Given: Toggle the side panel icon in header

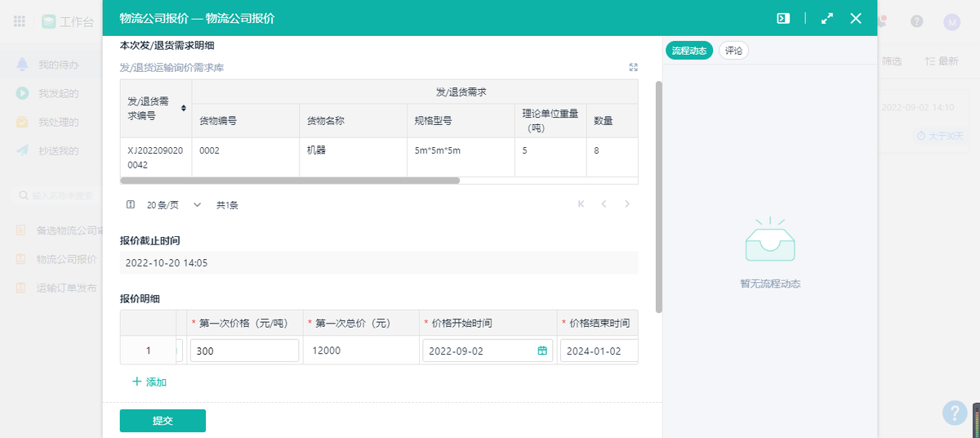Looking at the screenshot, I should pos(782,18).
